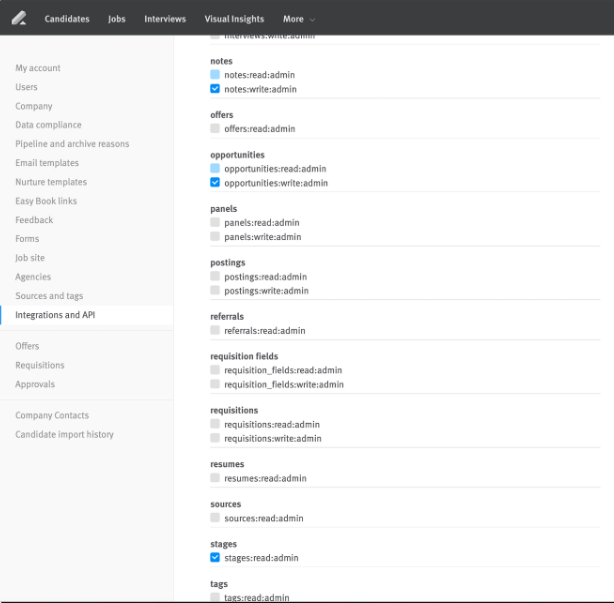Open Candidate import history
The height and width of the screenshot is (603, 614).
(64, 435)
